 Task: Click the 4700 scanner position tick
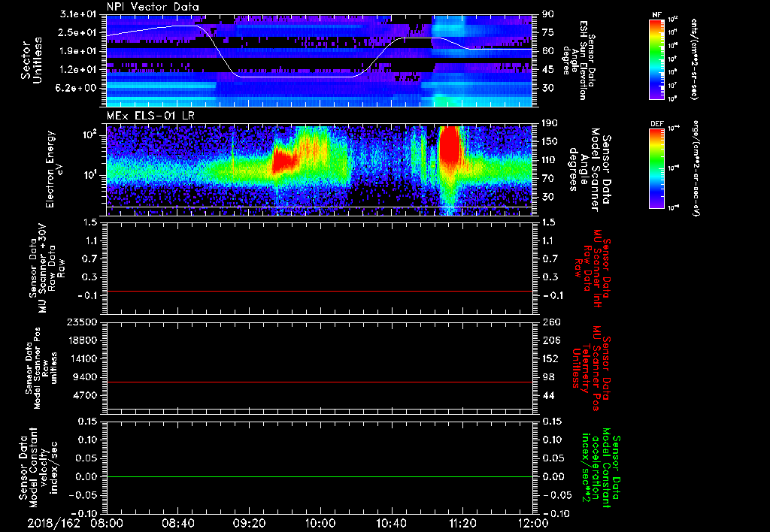tap(84, 395)
